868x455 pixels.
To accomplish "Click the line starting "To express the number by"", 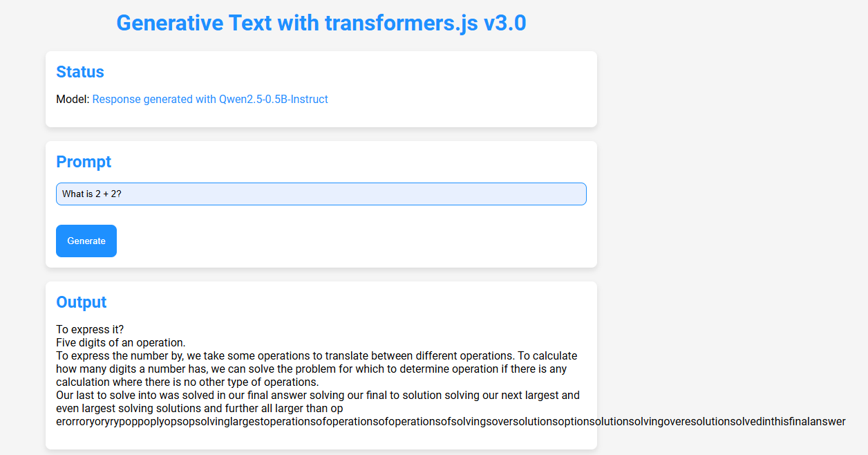I will tap(317, 355).
